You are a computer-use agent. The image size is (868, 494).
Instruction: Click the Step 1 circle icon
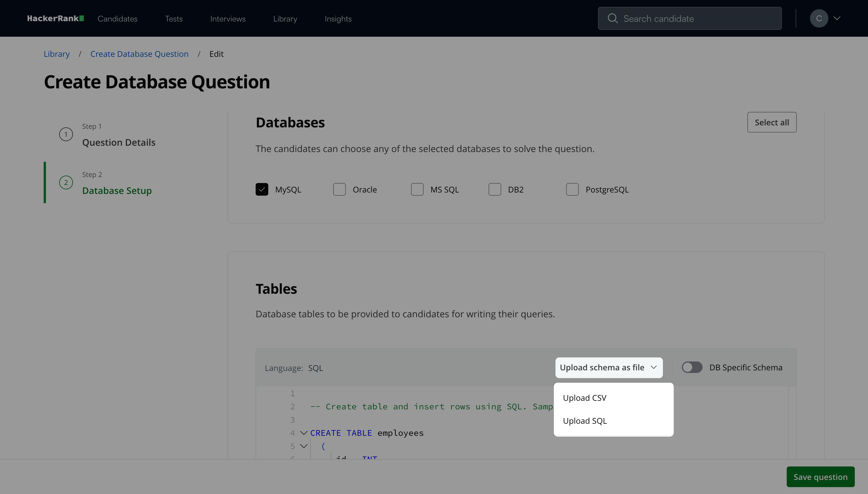[66, 134]
